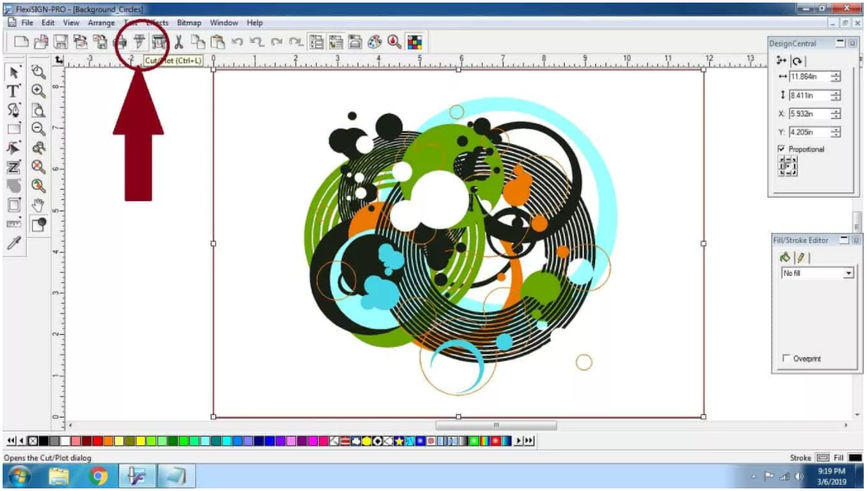868x491 pixels.
Task: Click the scissors Cut icon
Action: coord(178,41)
